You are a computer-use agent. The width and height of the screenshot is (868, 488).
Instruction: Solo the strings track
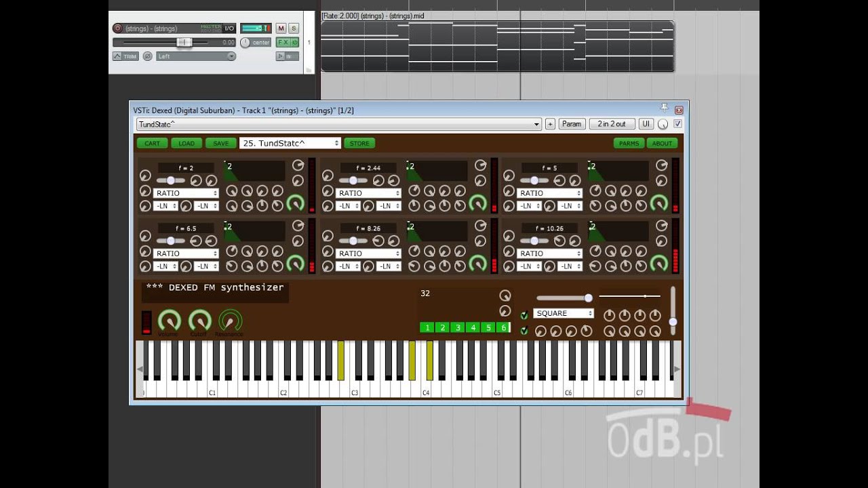294,28
